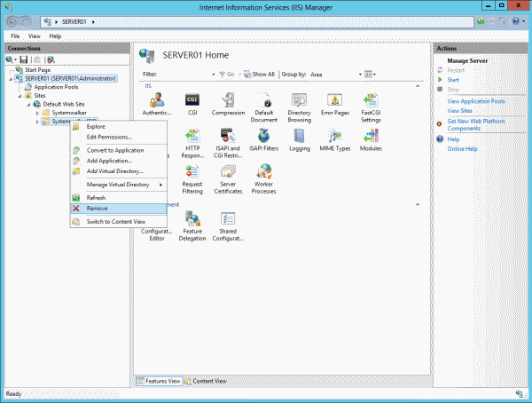Screen dimensions: 532x403
Task: Open the ISAPI Filters feature
Action: (263, 140)
